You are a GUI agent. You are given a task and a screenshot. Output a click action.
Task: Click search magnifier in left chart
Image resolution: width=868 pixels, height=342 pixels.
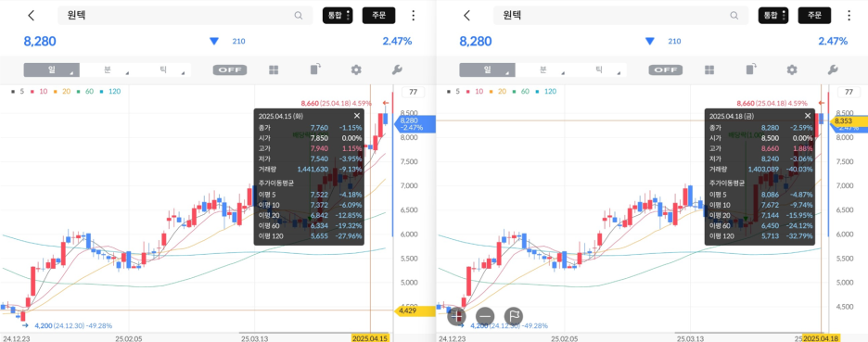(299, 16)
